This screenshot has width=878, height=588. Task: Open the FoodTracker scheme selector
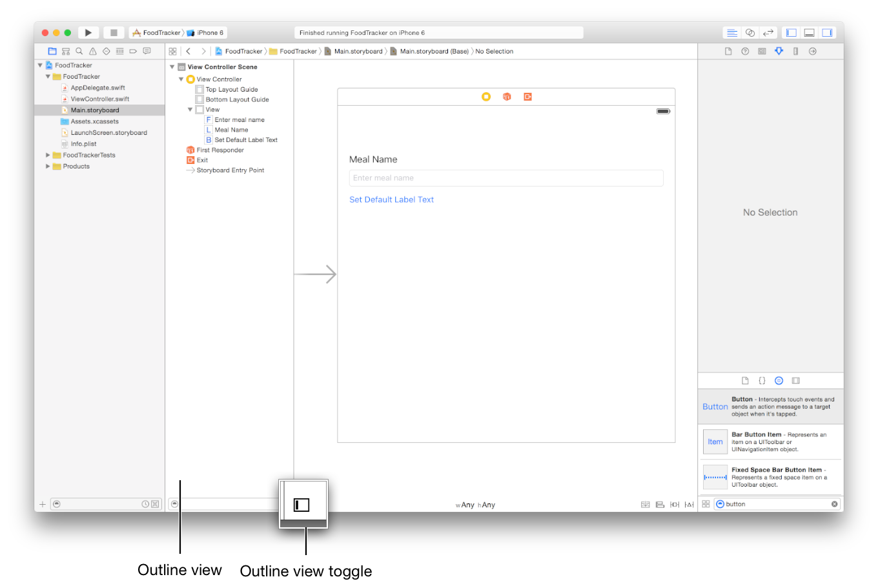[156, 32]
